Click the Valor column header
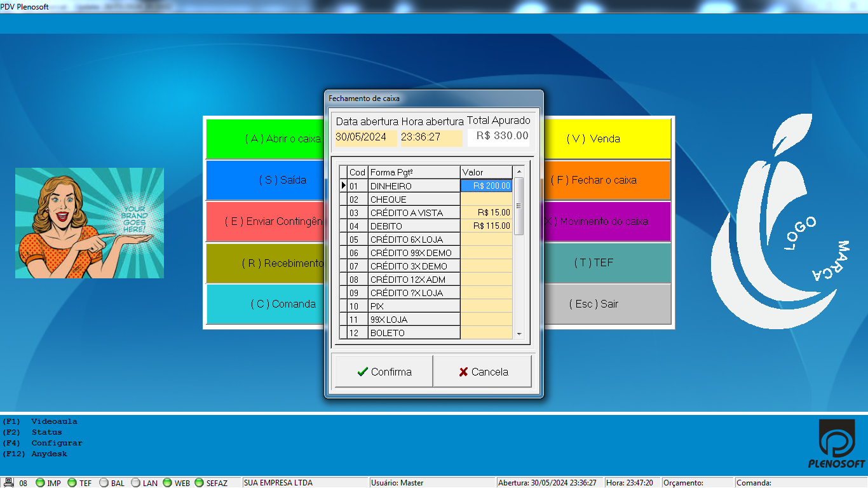The image size is (868, 488). pyautogui.click(x=486, y=172)
